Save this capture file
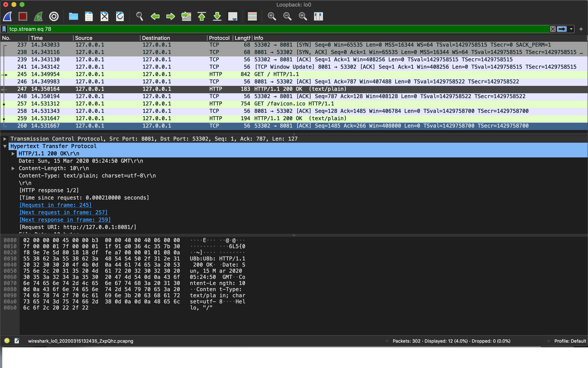This screenshot has height=368, width=588. coord(89,17)
